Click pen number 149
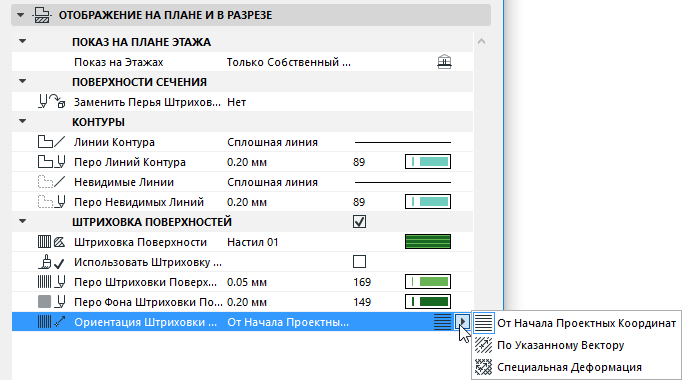The height and width of the screenshot is (380, 682). [362, 302]
